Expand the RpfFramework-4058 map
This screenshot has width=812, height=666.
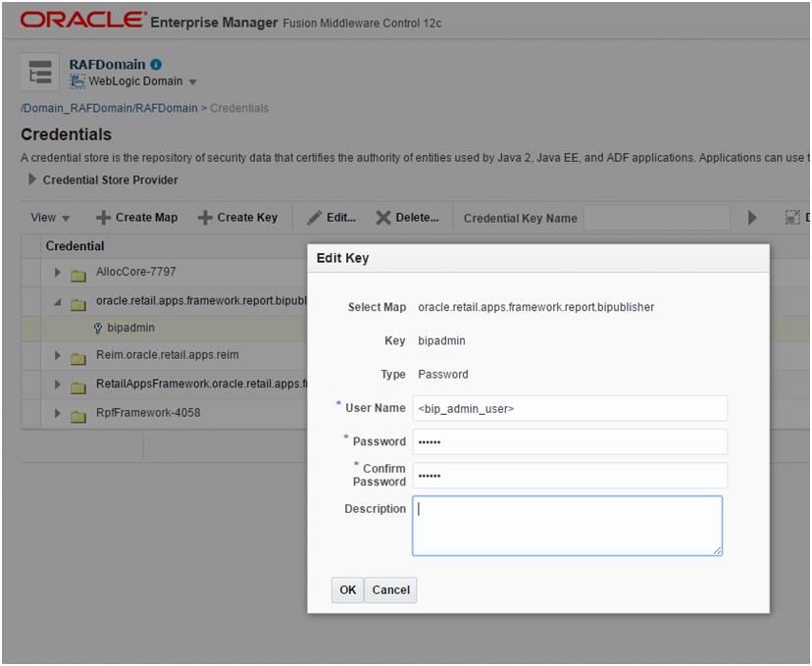coord(58,413)
